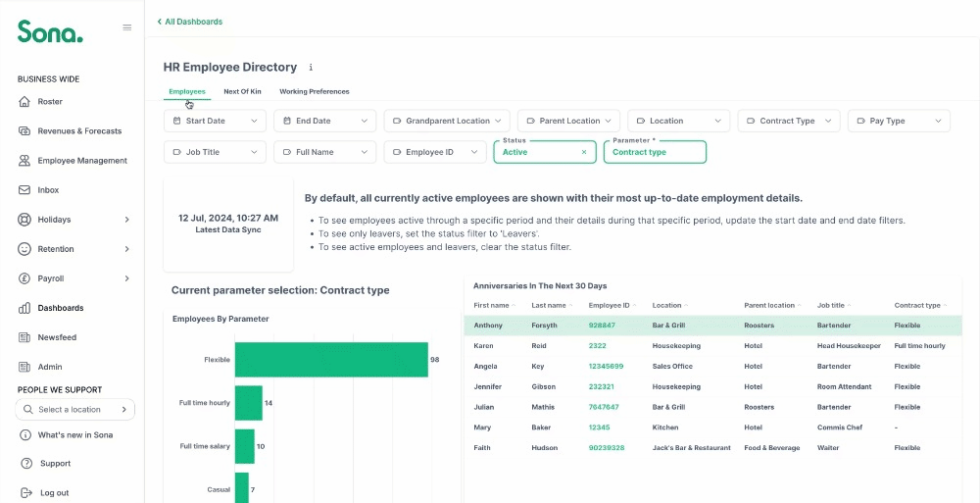Open Revenues & Forecasts in sidebar

point(79,131)
